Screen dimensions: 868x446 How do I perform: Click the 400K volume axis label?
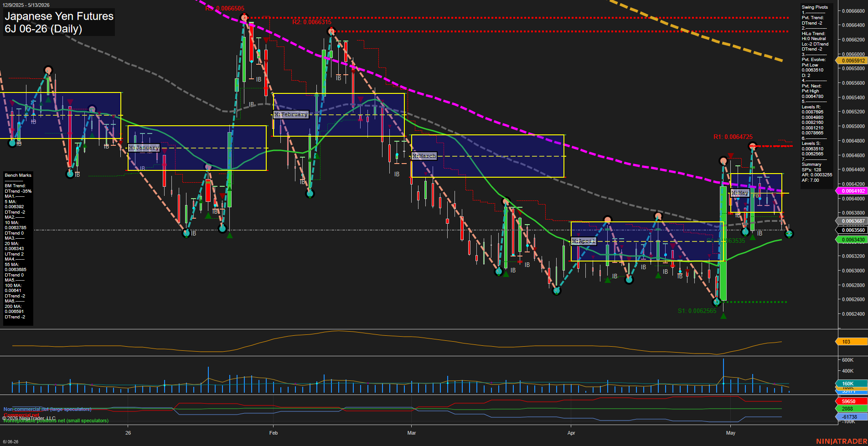(x=848, y=371)
